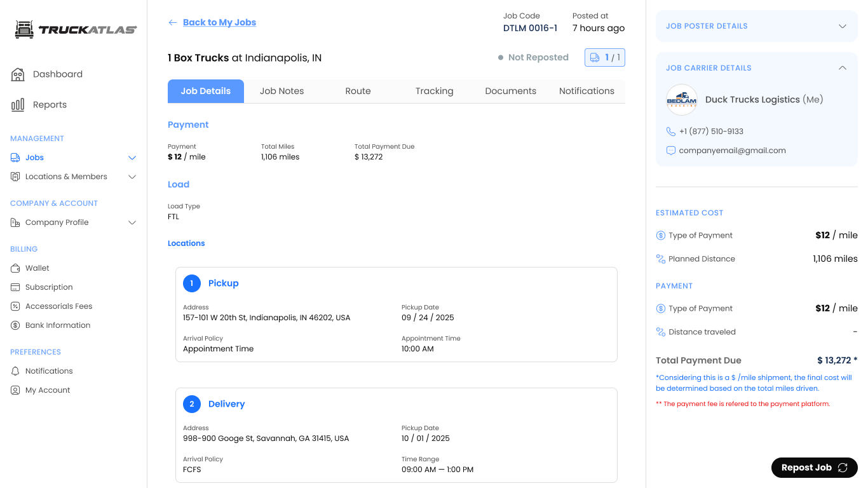Viewport: 868px width, 488px height.
Task: Click the Not Reposted status label
Action: pyautogui.click(x=538, y=57)
